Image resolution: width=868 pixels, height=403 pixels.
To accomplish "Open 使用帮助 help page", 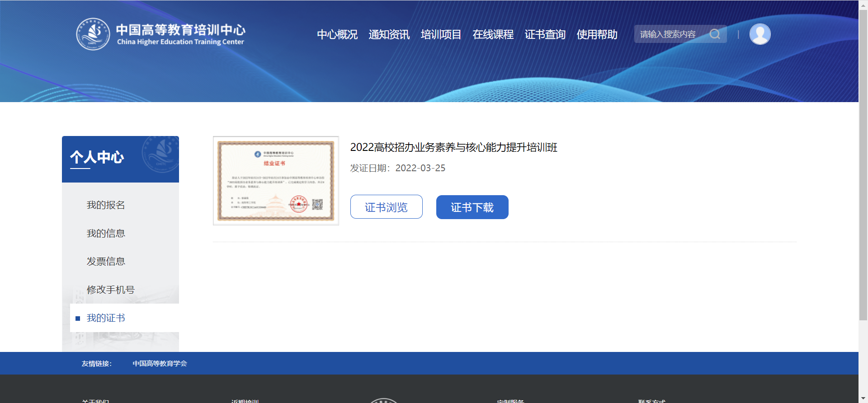I will point(597,35).
